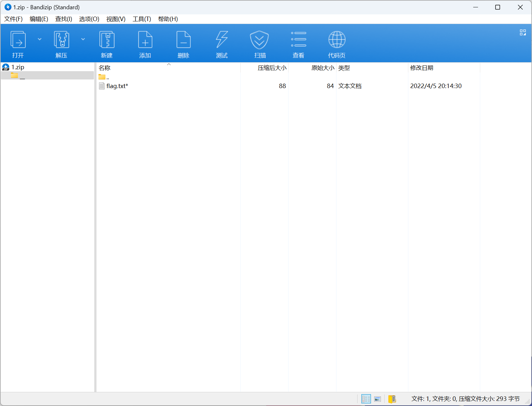
Task: Maximize the Bandizip window
Action: tap(497, 7)
